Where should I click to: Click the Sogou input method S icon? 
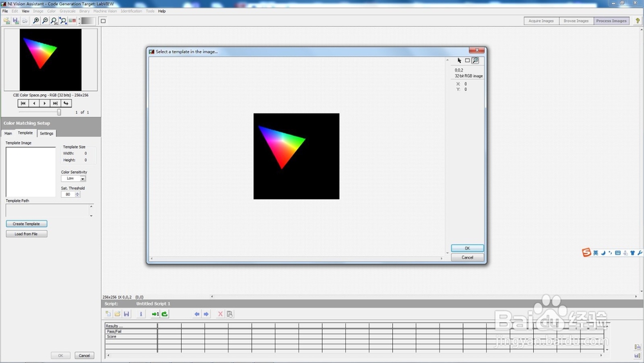click(587, 252)
